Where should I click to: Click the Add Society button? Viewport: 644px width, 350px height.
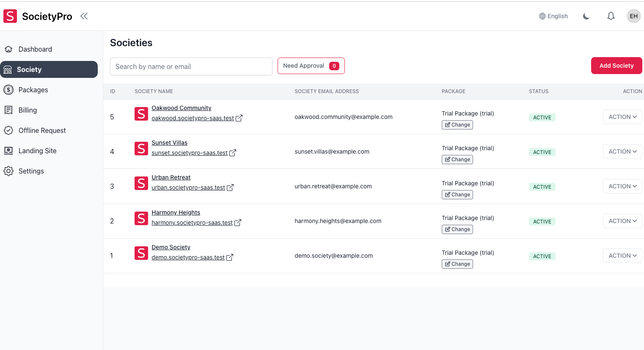[x=616, y=66]
